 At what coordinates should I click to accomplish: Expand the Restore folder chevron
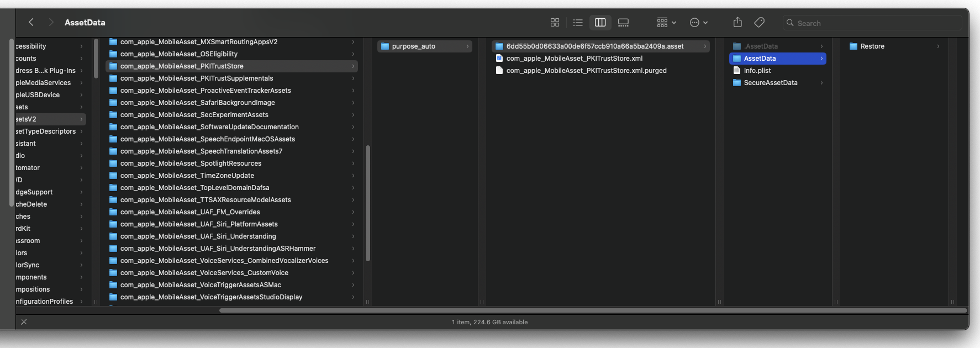[x=938, y=46]
